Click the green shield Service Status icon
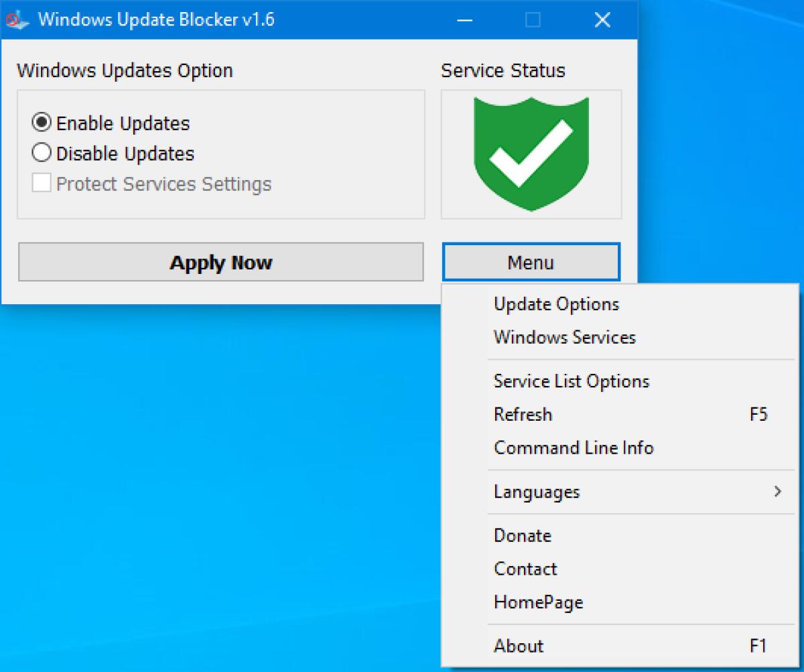The image size is (804, 672). pos(531,154)
